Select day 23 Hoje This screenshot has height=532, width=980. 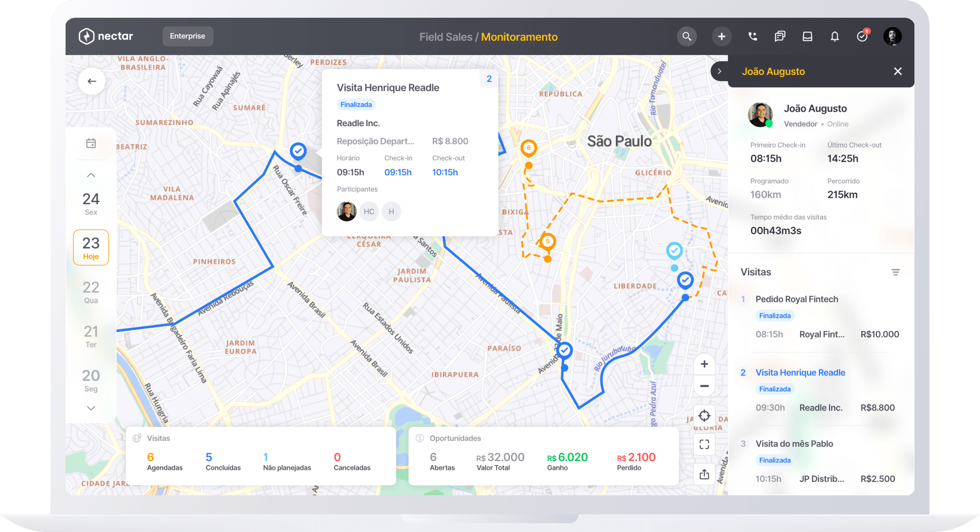[91, 247]
